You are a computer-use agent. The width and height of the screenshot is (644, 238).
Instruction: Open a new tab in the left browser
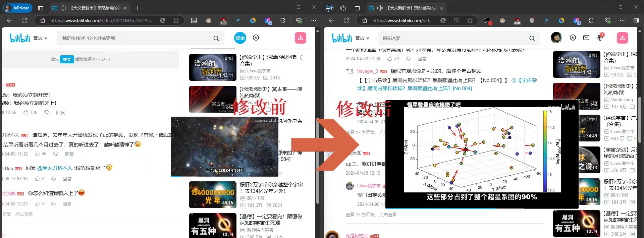point(137,8)
